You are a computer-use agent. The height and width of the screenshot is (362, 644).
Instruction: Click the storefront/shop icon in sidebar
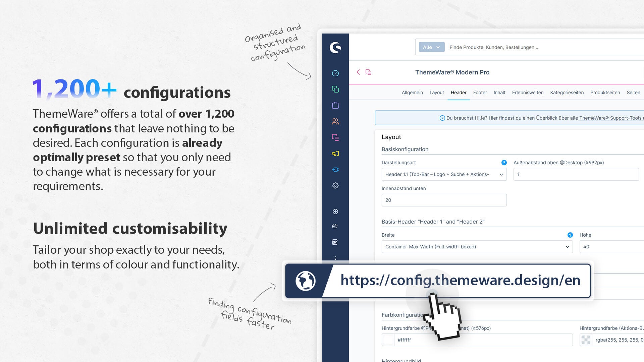point(335,242)
